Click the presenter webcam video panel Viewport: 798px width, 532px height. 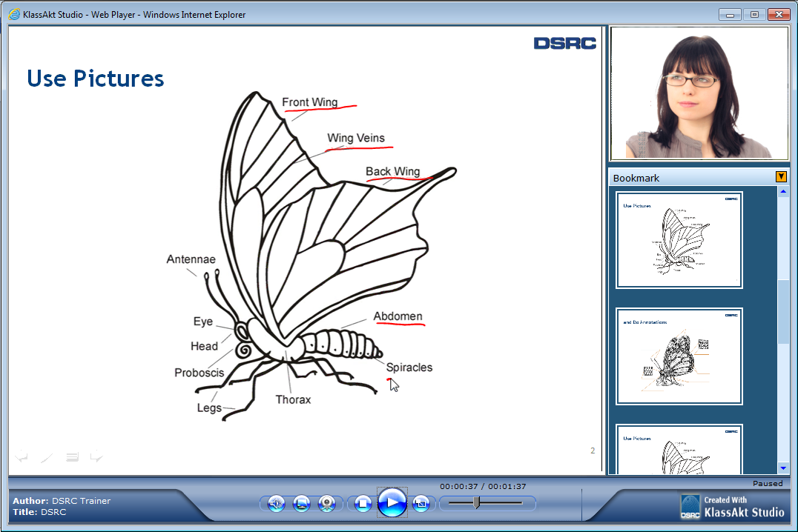tap(699, 93)
